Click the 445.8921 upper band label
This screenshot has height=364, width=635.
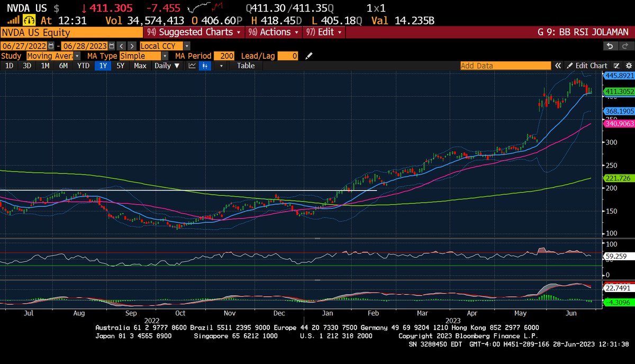click(619, 76)
